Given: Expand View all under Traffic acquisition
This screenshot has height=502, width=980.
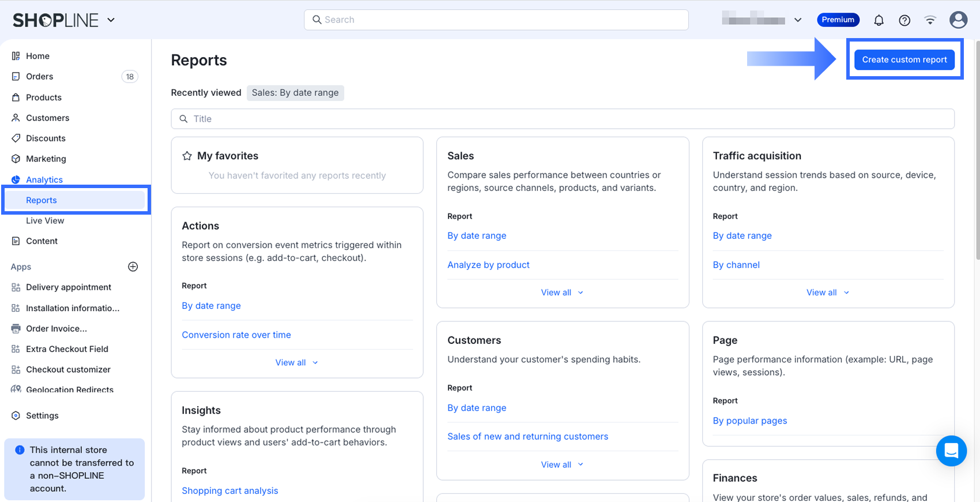Looking at the screenshot, I should [x=827, y=293].
